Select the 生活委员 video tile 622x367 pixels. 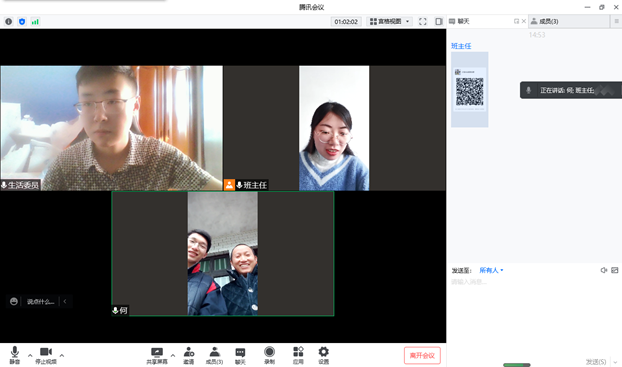point(111,128)
